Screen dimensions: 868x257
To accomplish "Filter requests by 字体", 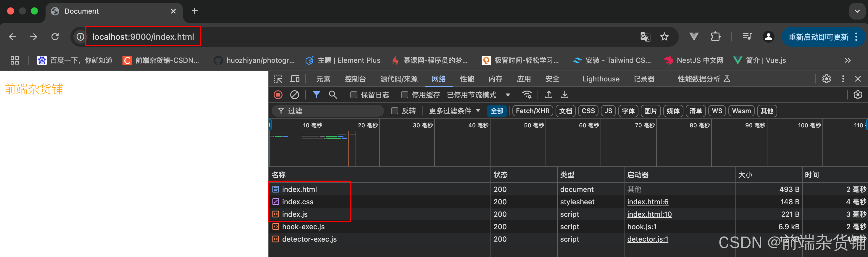I will [628, 111].
